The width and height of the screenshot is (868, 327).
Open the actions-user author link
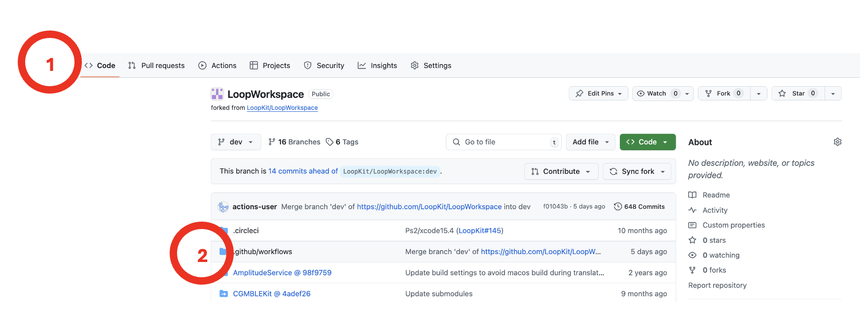(x=254, y=207)
